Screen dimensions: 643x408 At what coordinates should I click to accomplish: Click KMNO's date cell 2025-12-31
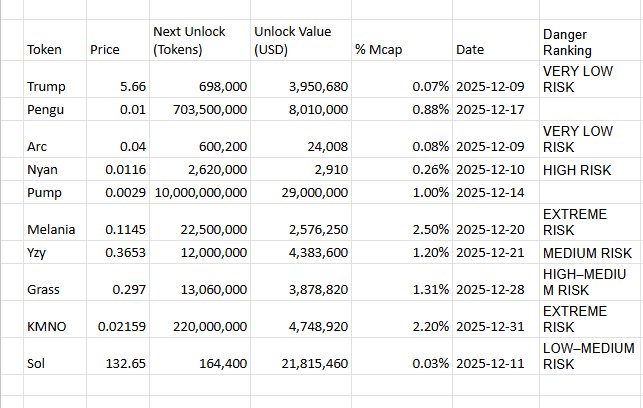coord(490,326)
